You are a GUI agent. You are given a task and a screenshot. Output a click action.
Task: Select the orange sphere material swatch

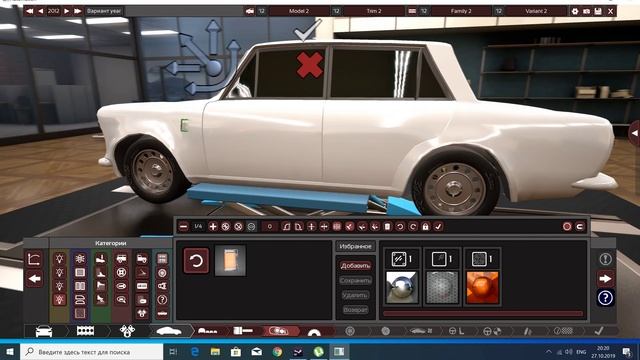(x=482, y=287)
